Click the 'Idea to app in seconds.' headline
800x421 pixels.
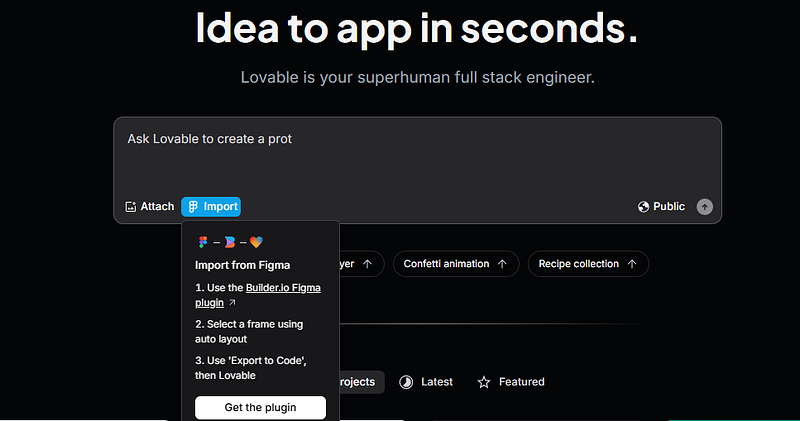tap(417, 28)
